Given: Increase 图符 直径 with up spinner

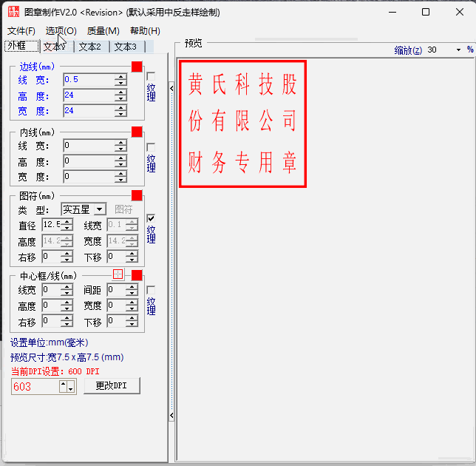Looking at the screenshot, I should click(67, 222).
